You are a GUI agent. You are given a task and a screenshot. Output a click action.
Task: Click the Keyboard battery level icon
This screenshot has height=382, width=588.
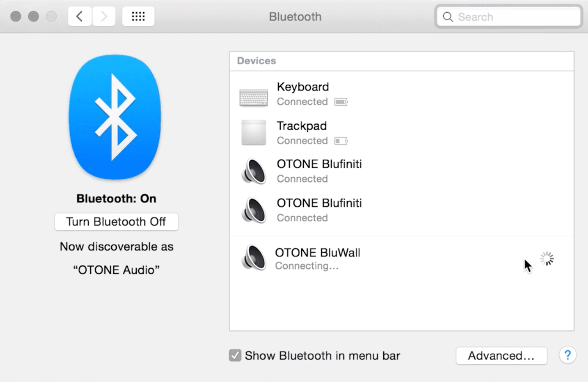341,102
